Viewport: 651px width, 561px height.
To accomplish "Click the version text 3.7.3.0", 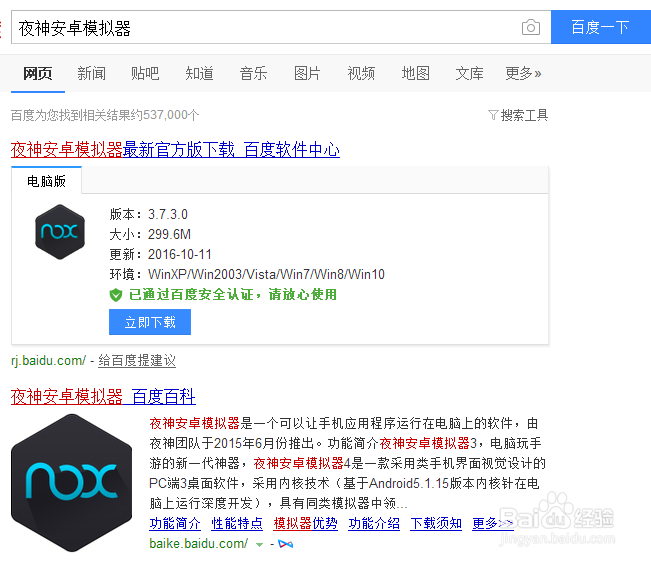I will [168, 214].
